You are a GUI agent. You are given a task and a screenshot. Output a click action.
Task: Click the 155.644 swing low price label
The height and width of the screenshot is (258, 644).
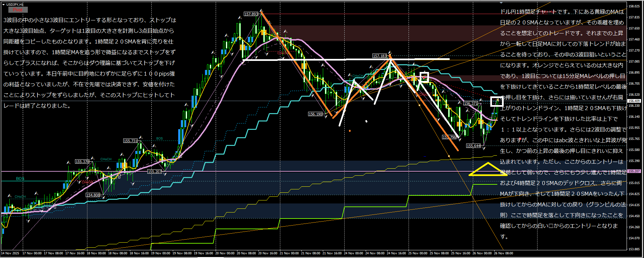click(x=474, y=146)
